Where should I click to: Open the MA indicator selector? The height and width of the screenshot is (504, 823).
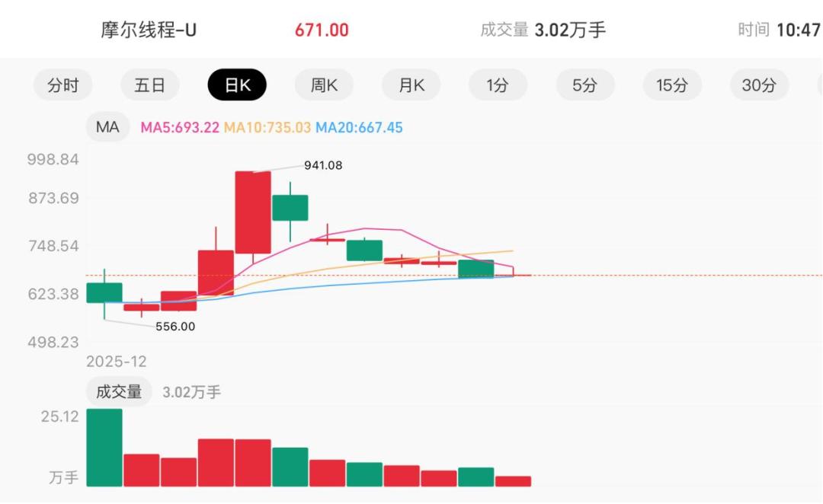[107, 127]
